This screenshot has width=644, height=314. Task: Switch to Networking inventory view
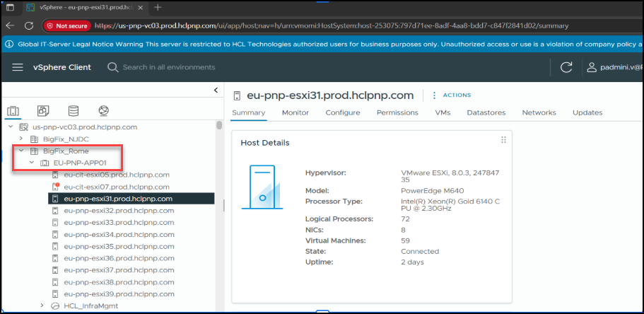pyautogui.click(x=103, y=110)
